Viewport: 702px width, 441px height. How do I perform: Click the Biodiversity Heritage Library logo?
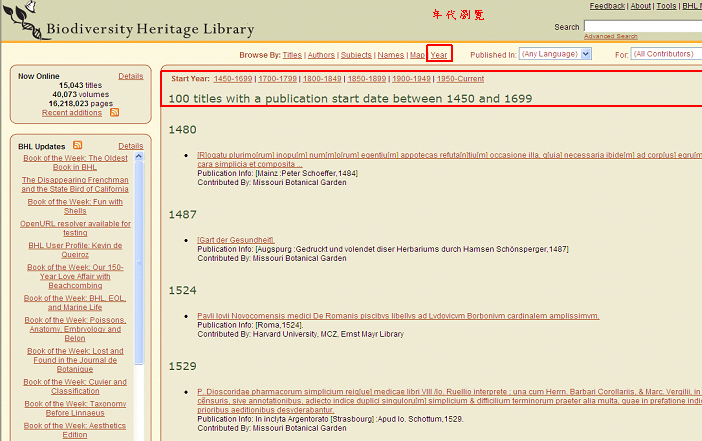[x=129, y=21]
